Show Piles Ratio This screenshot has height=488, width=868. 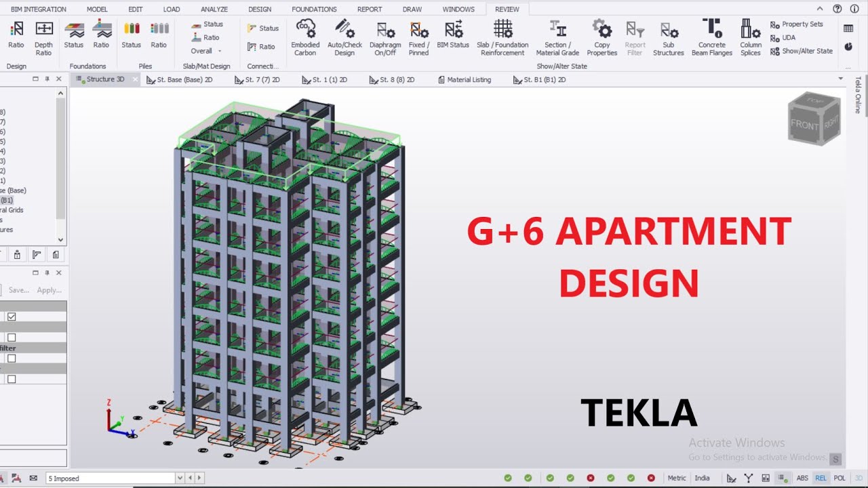(x=159, y=35)
